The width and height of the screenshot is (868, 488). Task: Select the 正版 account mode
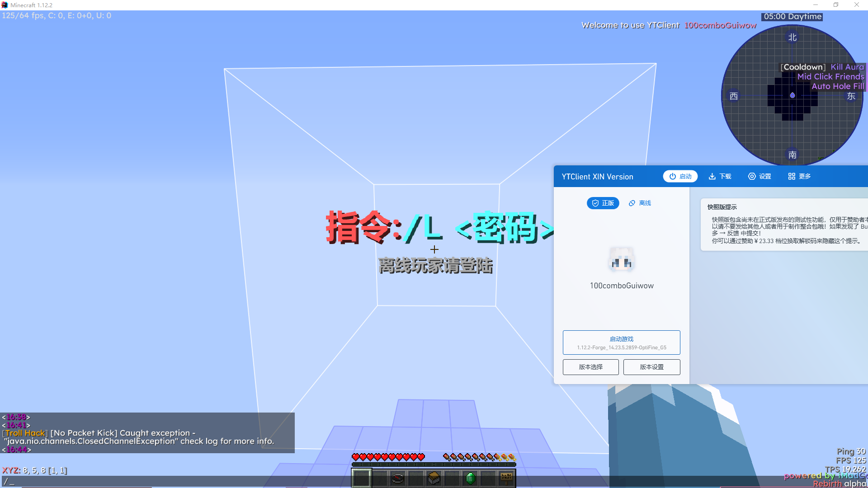click(603, 203)
